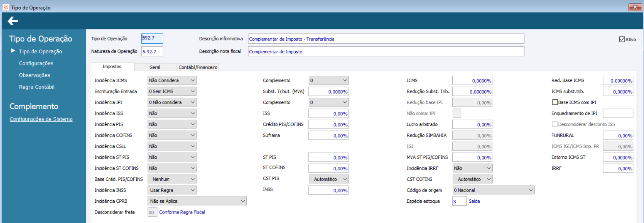644x223 pixels.
Task: Open the Incidência ISS dropdown
Action: 172,113
